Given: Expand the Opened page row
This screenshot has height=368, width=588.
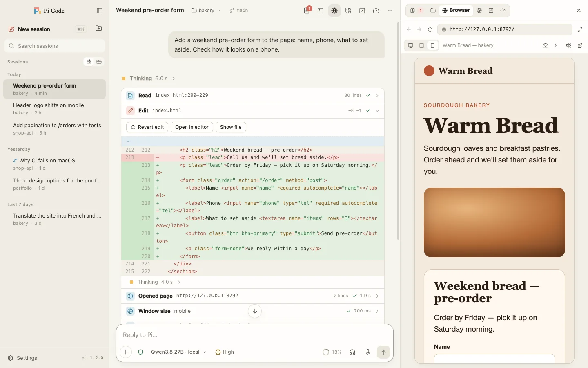Looking at the screenshot, I should coord(253,296).
